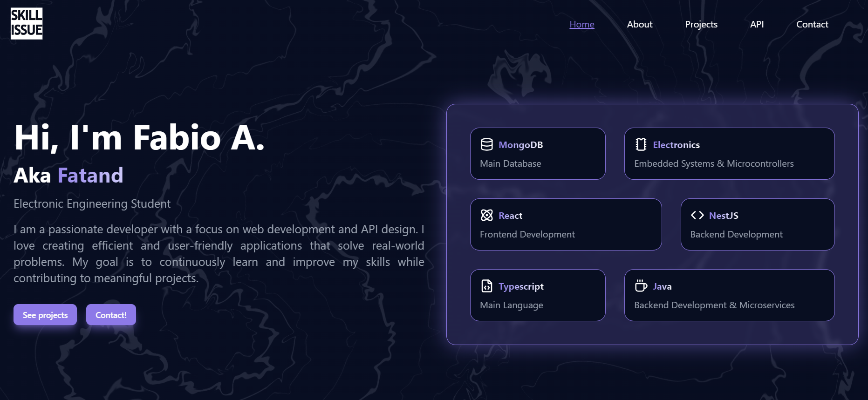Viewport: 868px width, 400px height.
Task: Click the 'Main Database' description text
Action: [511, 163]
